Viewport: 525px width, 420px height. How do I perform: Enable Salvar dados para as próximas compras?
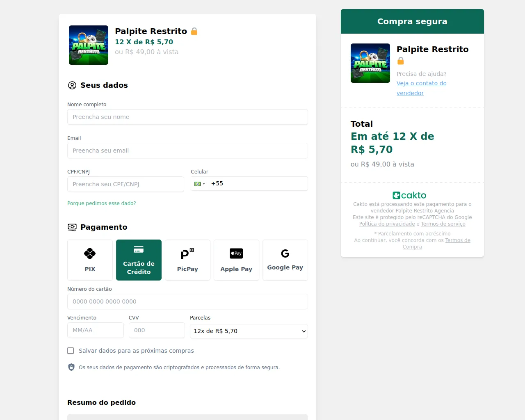point(71,351)
